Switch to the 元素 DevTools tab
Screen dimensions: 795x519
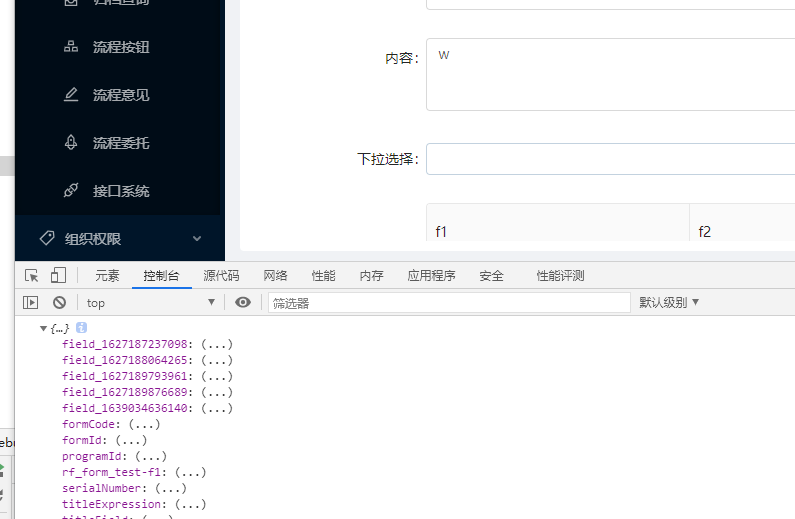tap(107, 276)
